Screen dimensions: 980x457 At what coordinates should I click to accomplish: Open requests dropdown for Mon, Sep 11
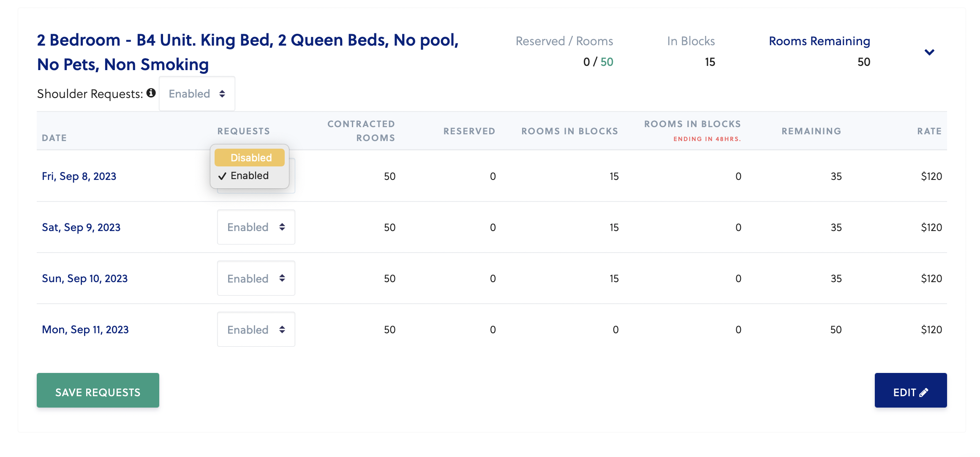pyautogui.click(x=256, y=329)
